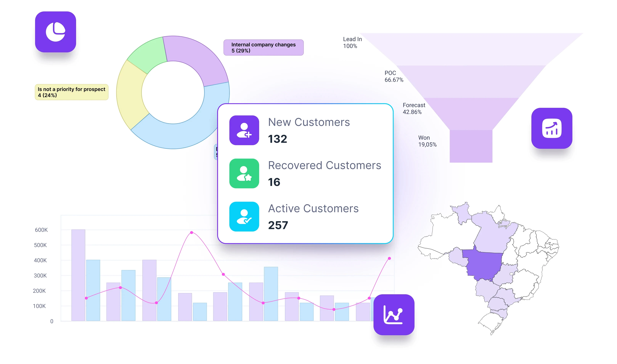Click the 'New Customers' heading
Screen dimensions: 617x364
coord(309,122)
